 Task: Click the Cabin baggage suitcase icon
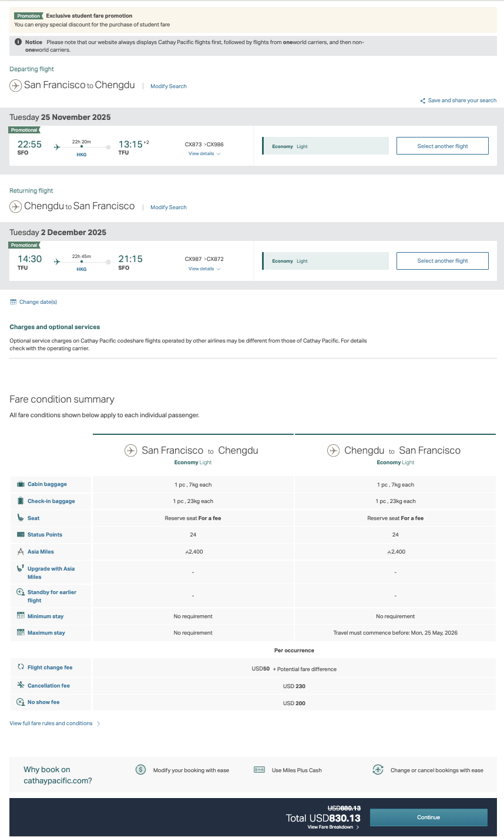coord(21,484)
